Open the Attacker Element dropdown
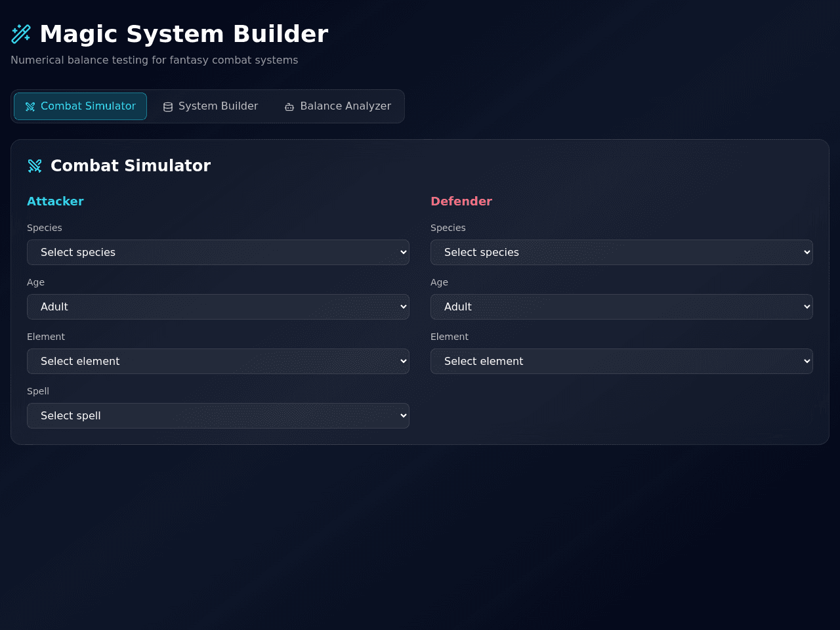 [218, 362]
